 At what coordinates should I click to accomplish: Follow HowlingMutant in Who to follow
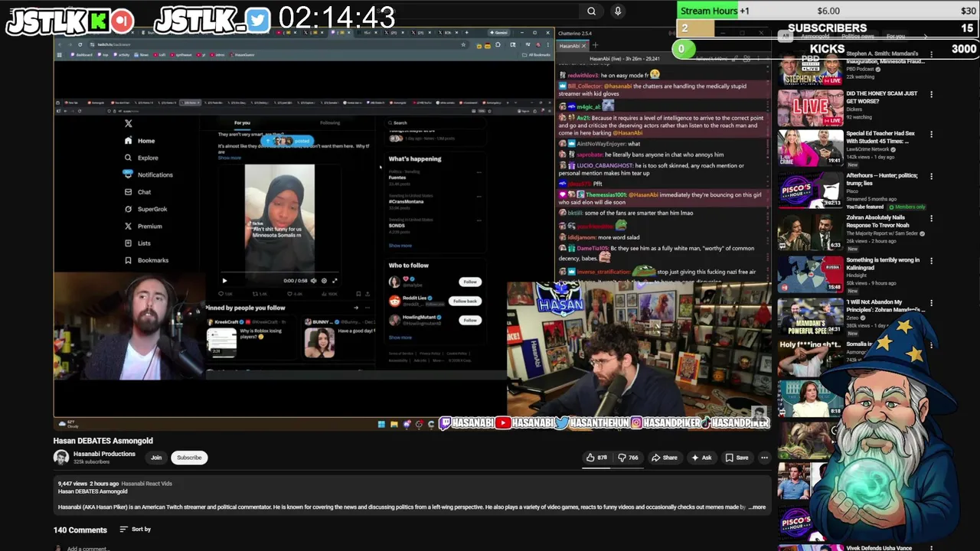pos(470,321)
